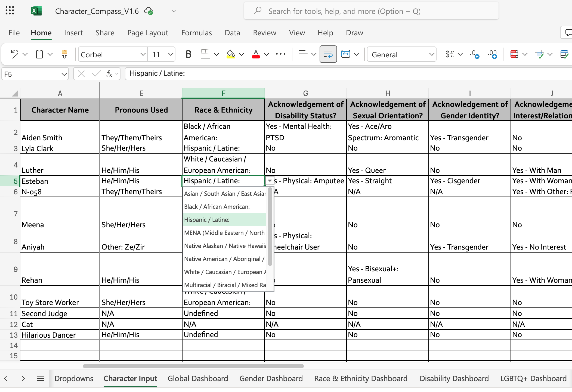
Task: Switch to the Review tab
Action: pos(264,33)
